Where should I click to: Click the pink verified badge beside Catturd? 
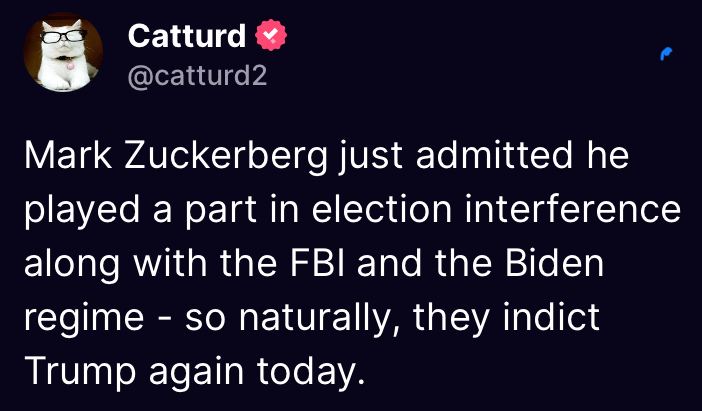[x=271, y=37]
